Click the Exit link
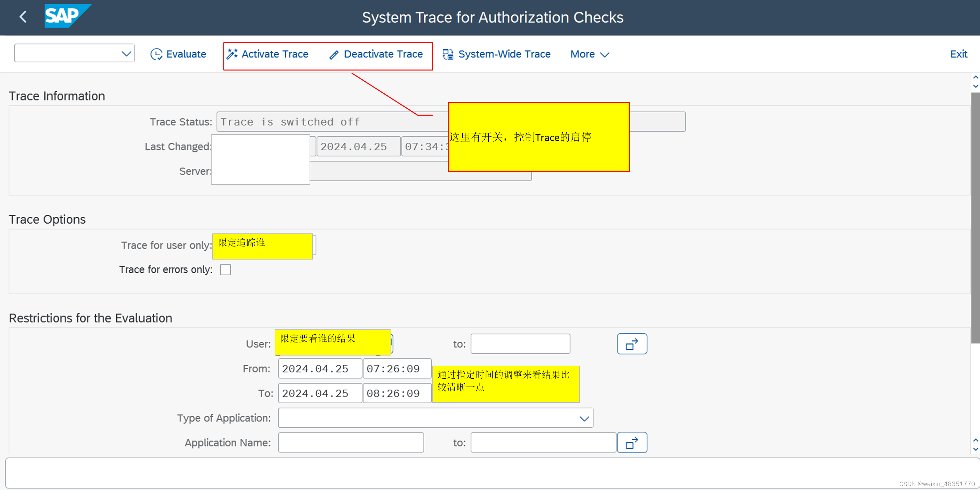980x490 pixels. tap(958, 54)
